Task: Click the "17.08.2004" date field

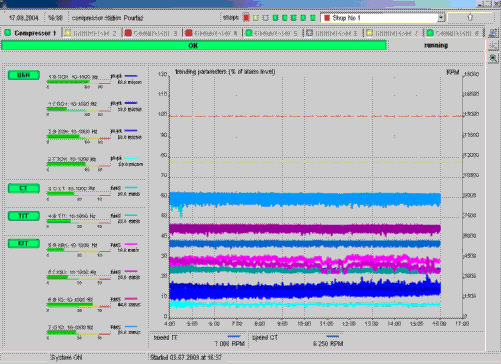Action: 24,18
